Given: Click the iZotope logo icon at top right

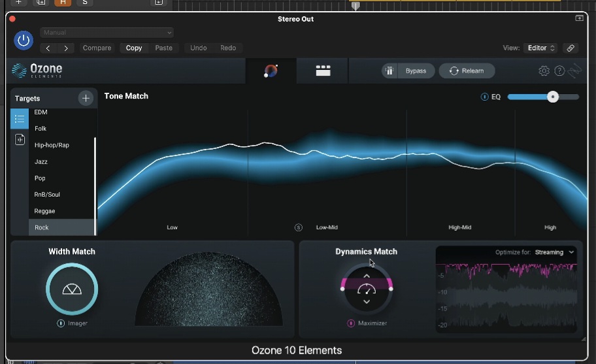Looking at the screenshot, I should point(574,71).
